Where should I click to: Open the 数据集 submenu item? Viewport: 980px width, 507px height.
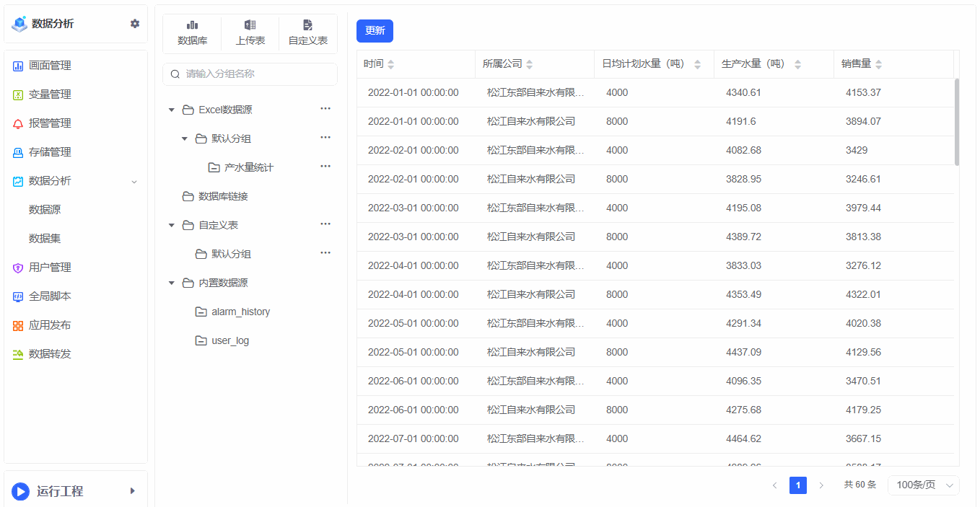pos(45,239)
